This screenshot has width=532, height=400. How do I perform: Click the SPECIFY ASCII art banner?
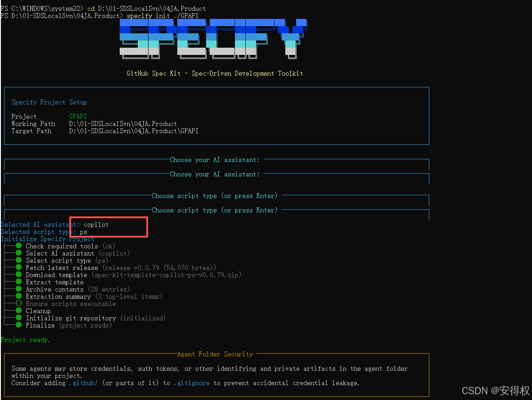[213, 39]
